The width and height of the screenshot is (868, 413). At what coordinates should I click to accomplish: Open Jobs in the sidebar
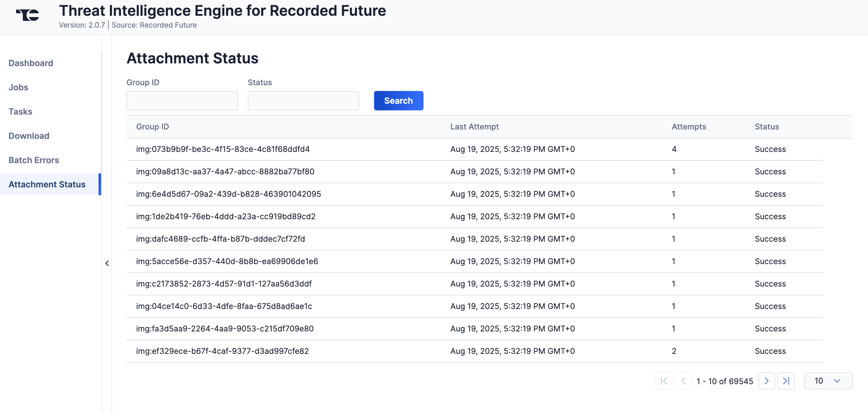pyautogui.click(x=18, y=87)
